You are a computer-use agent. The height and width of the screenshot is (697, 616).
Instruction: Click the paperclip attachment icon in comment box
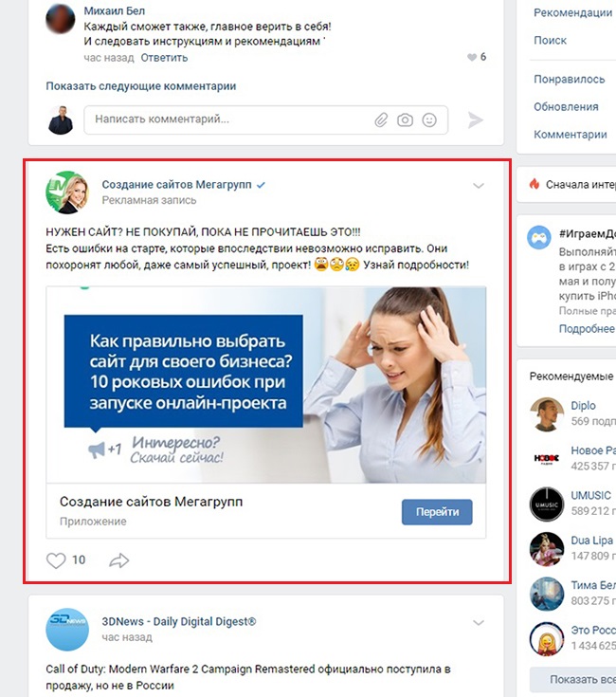[381, 120]
